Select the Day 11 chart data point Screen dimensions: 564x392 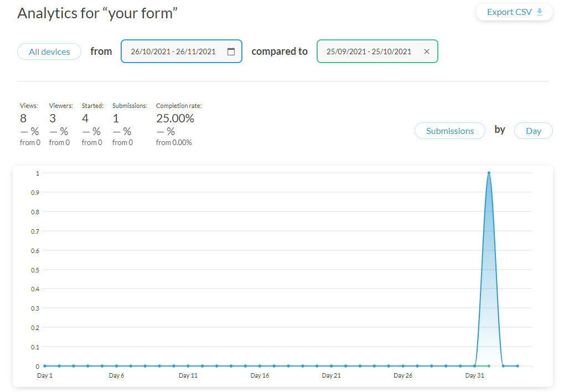[188, 366]
